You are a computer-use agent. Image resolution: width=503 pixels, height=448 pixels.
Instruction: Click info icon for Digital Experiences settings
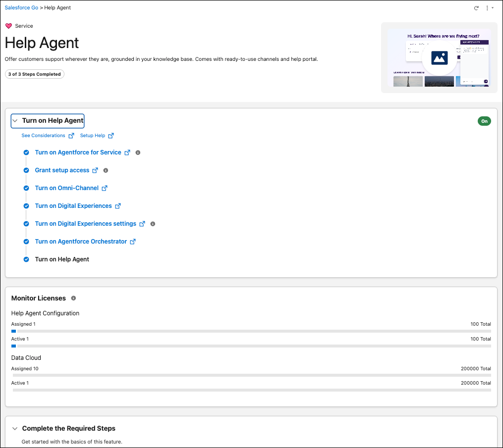(x=153, y=224)
